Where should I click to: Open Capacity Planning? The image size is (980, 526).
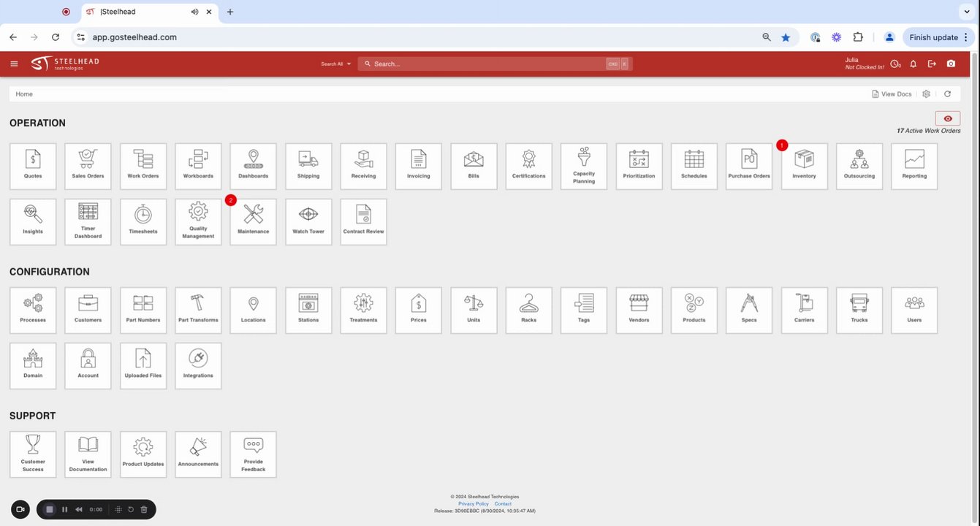coord(584,167)
